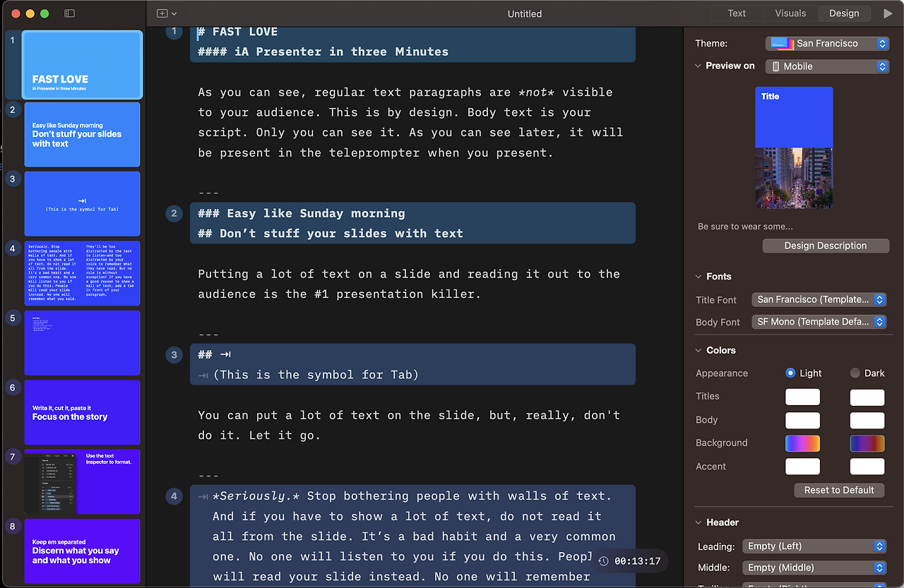Click the paragraph starting '*Seriously.* Stop bothering people'
This screenshot has height=588, width=904.
[415, 536]
